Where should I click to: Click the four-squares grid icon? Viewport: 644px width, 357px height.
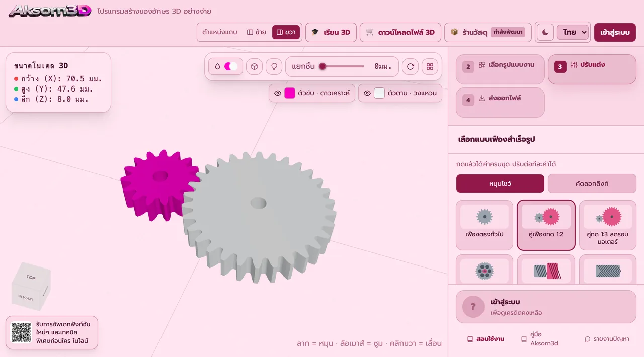click(430, 66)
